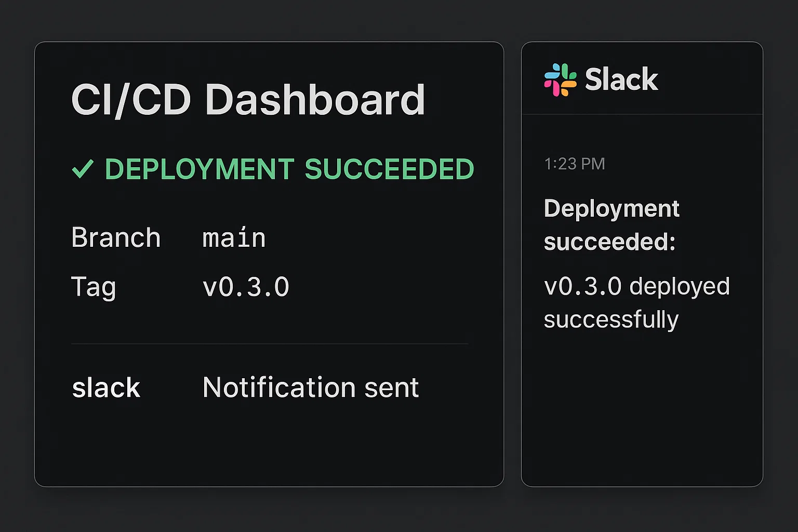Click the Slack logo icon
This screenshot has height=532, width=798.
[561, 79]
